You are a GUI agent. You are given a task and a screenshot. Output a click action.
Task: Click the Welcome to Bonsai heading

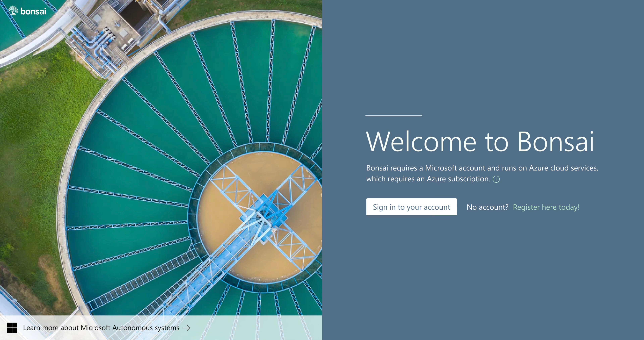pos(479,141)
